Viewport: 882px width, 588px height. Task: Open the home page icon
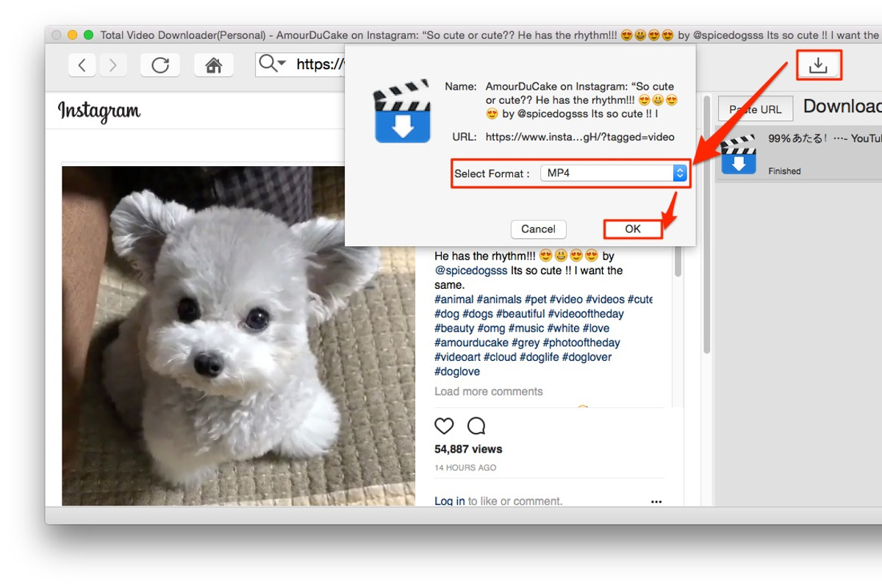(x=214, y=65)
